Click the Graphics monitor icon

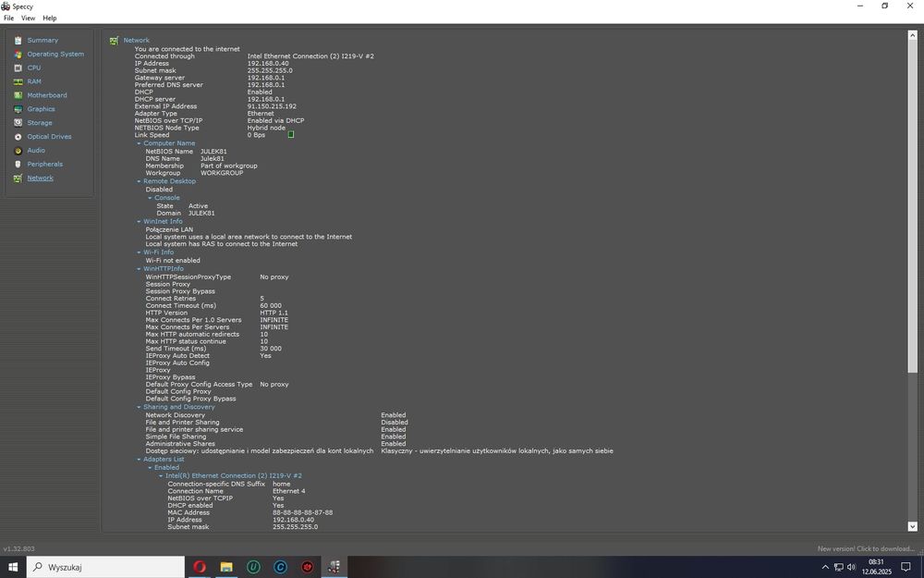tap(18, 109)
